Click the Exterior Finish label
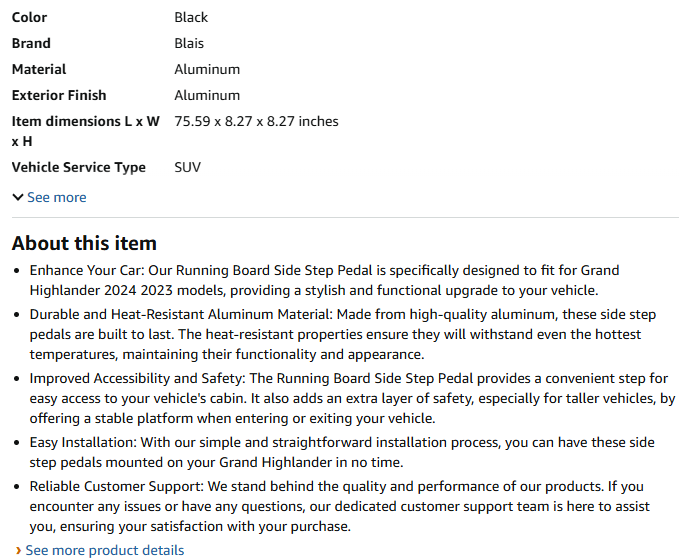 59,95
